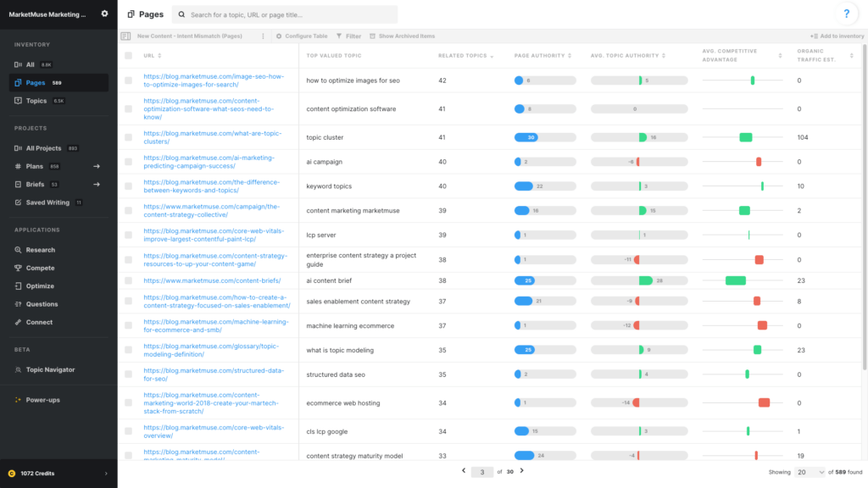Click the Briefs icon
This screenshot has height=488, width=868.
[x=18, y=184]
